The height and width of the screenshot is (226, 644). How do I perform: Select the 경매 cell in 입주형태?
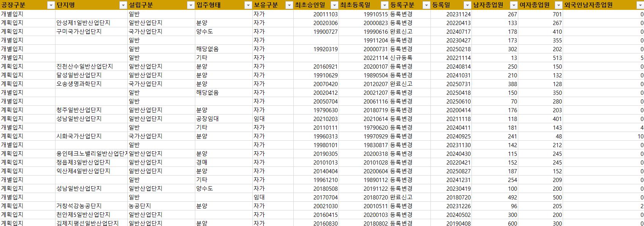pos(201,162)
